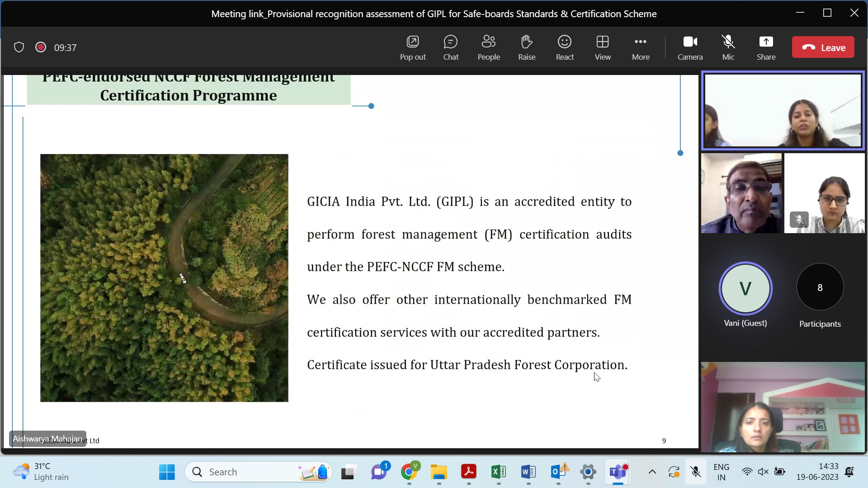Toggle the taskbar microphone mute icon
Screen dimensions: 868x488
click(x=696, y=472)
